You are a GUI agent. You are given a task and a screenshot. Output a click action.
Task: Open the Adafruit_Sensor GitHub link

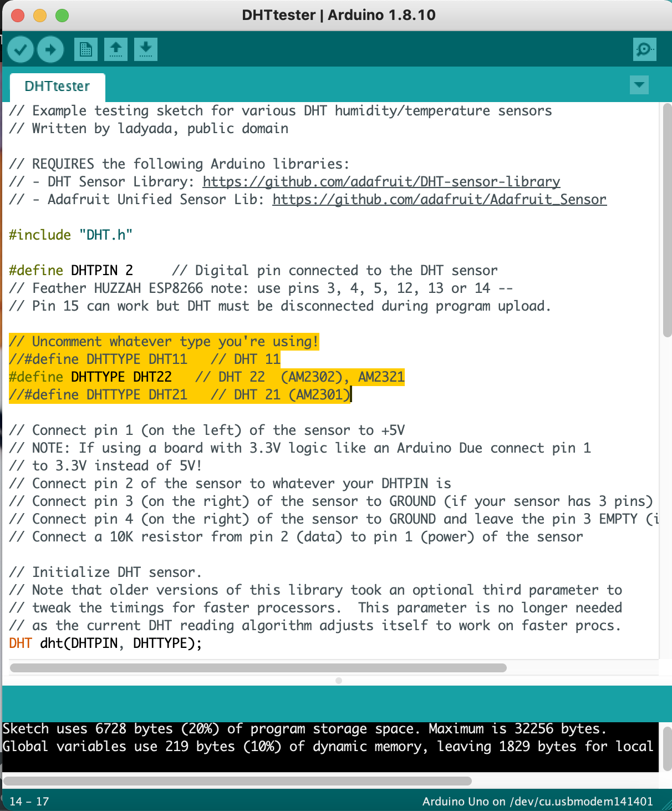[440, 200]
